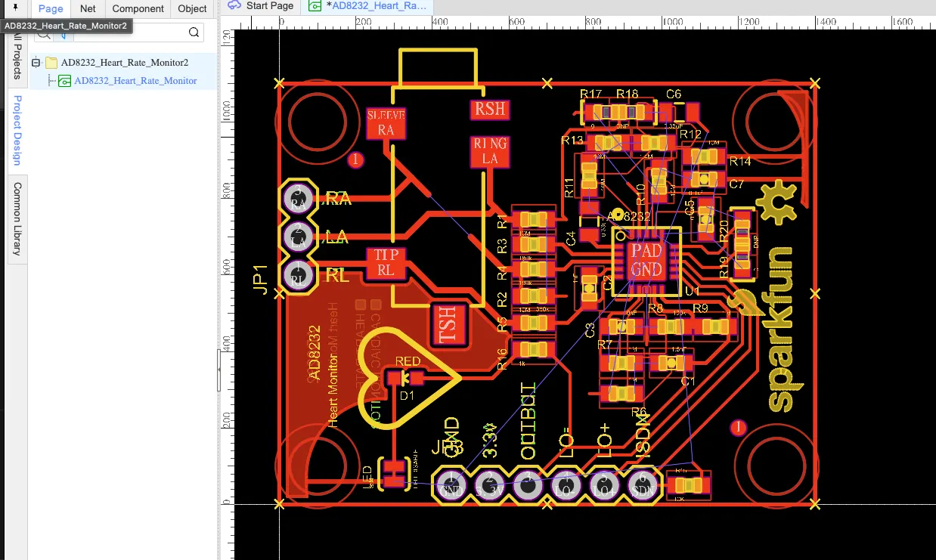
Task: Switch to the Page tab
Action: click(51, 8)
